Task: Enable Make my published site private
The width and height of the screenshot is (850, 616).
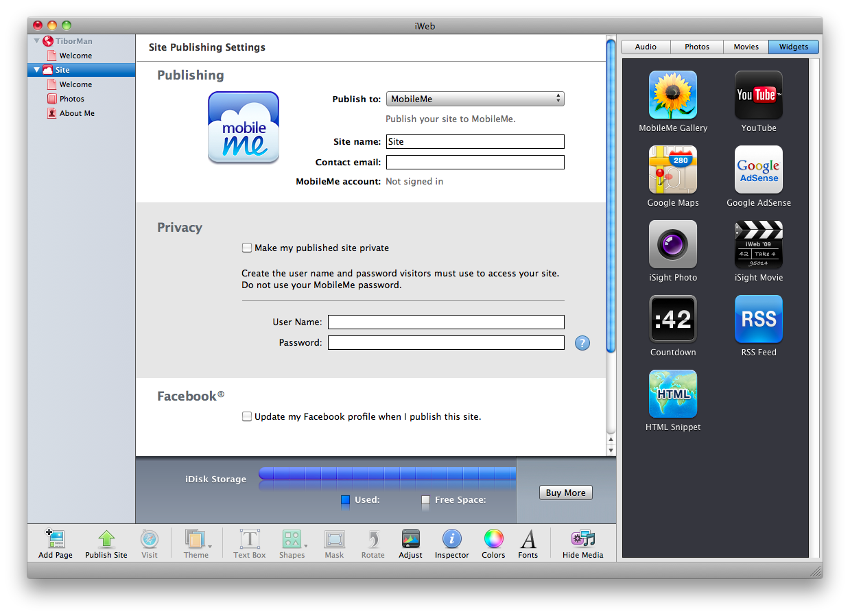Action: (247, 248)
